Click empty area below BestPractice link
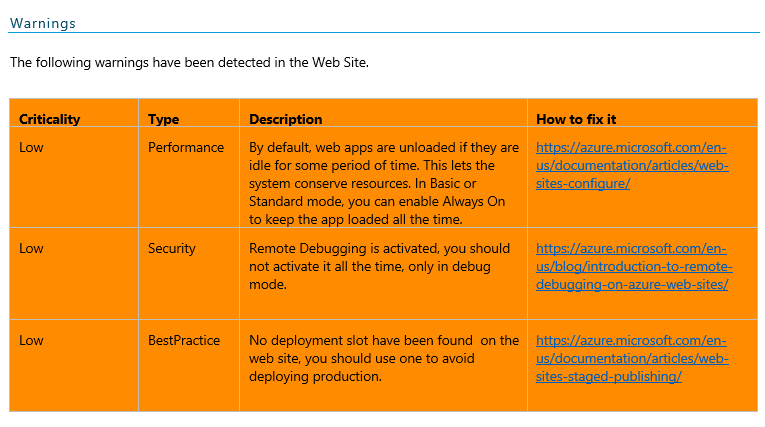The height and width of the screenshot is (427, 765). [x=642, y=398]
